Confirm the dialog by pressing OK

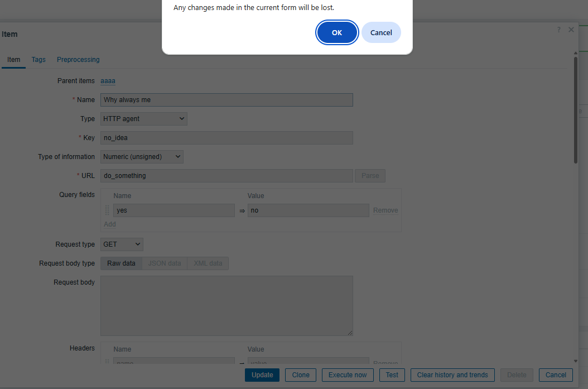pos(337,32)
